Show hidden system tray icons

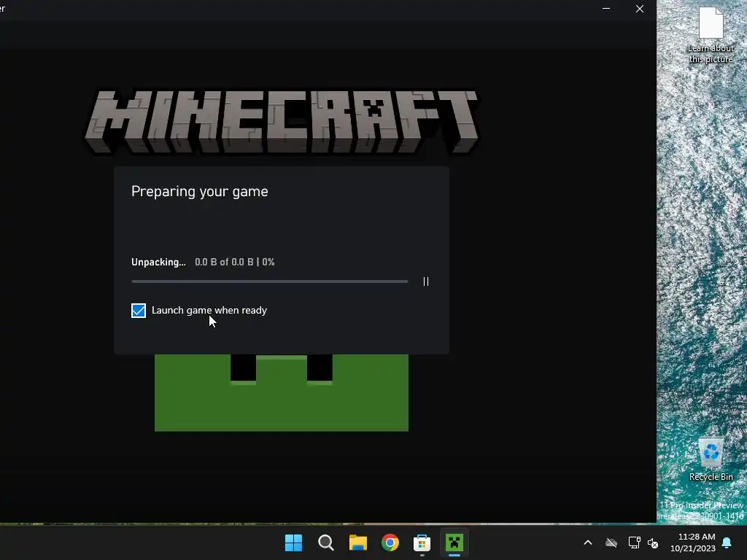pos(588,542)
